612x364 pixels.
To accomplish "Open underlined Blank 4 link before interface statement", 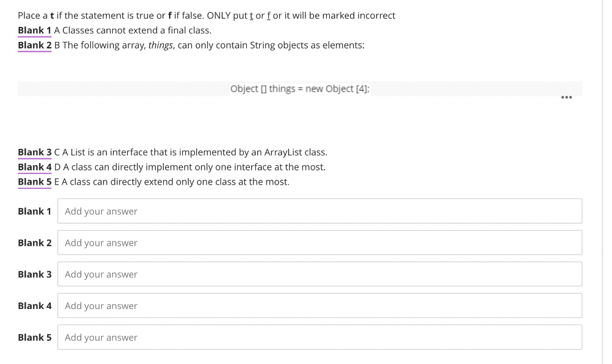I will 34,167.
